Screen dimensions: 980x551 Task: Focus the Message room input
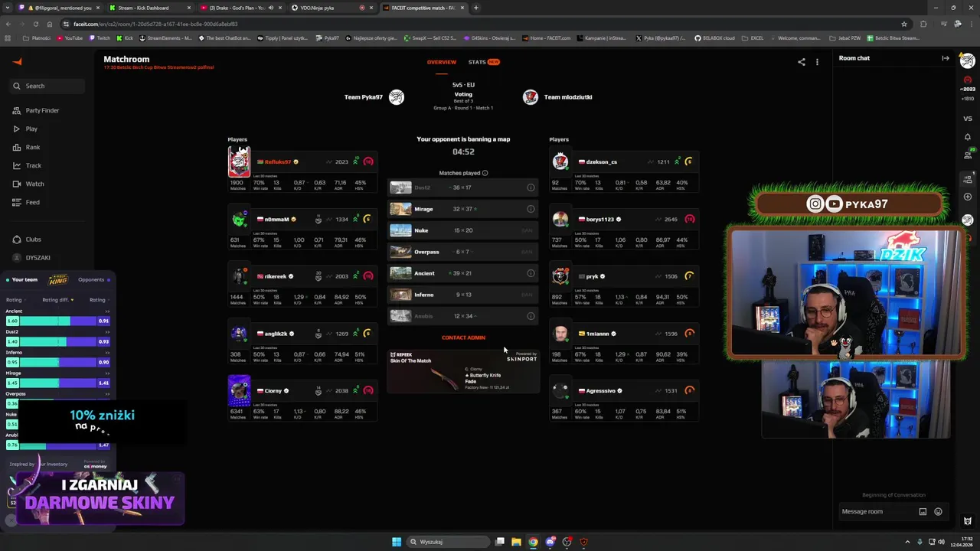pyautogui.click(x=877, y=511)
